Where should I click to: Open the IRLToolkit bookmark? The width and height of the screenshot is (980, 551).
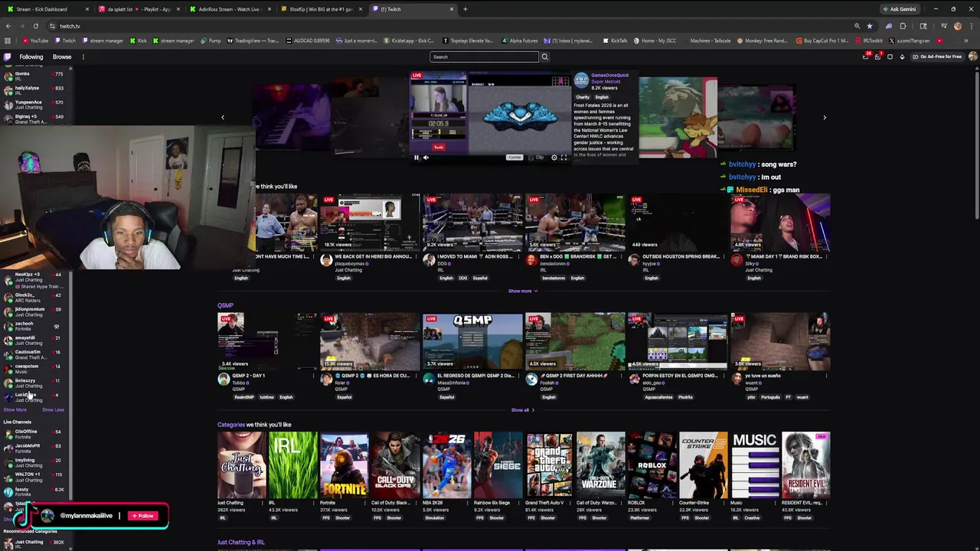click(x=869, y=41)
